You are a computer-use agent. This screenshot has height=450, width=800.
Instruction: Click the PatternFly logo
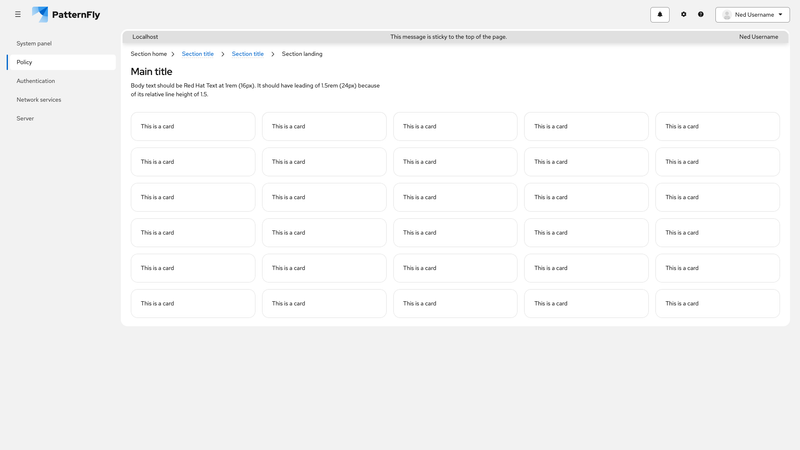(66, 14)
